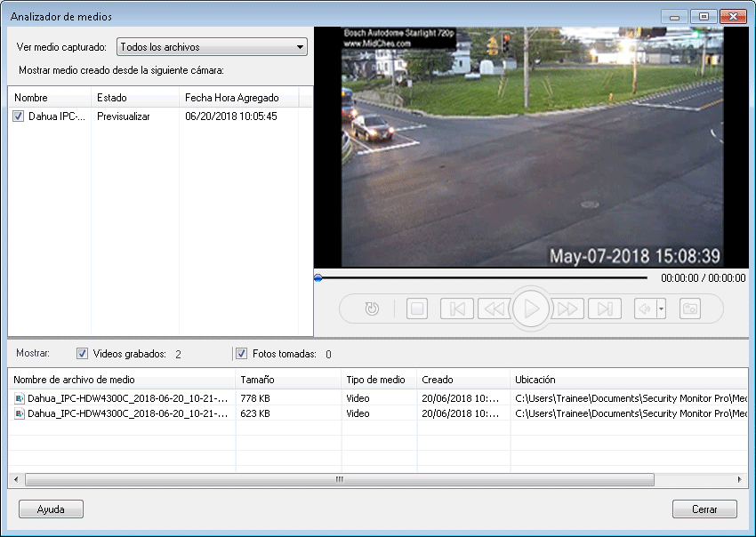Take a snapshot with the camera icon

pyautogui.click(x=689, y=309)
